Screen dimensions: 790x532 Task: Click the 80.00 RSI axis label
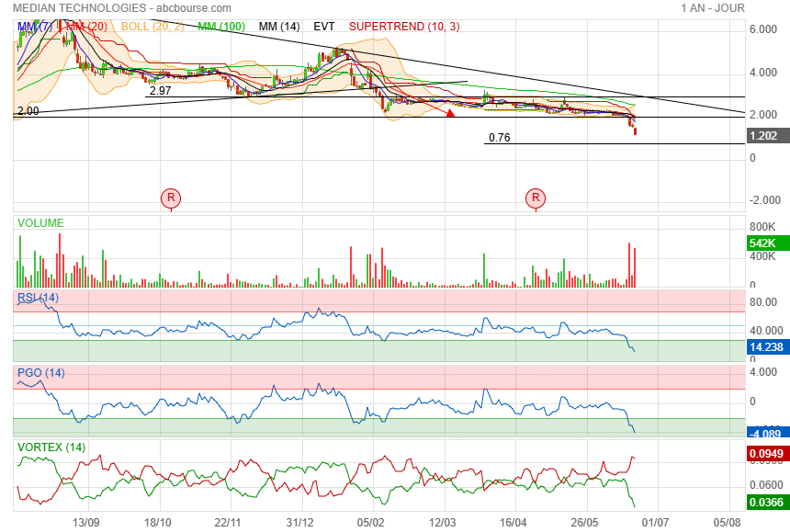point(763,302)
